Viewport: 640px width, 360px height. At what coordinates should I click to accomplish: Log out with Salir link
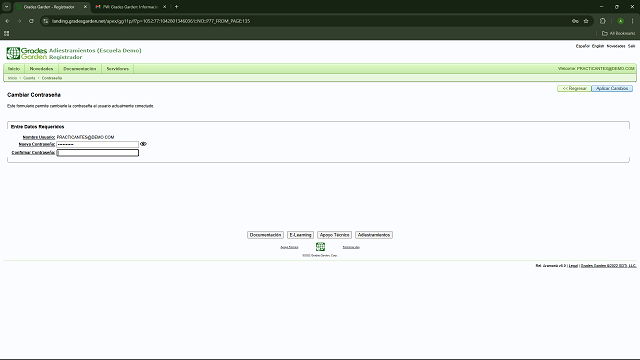coord(631,46)
